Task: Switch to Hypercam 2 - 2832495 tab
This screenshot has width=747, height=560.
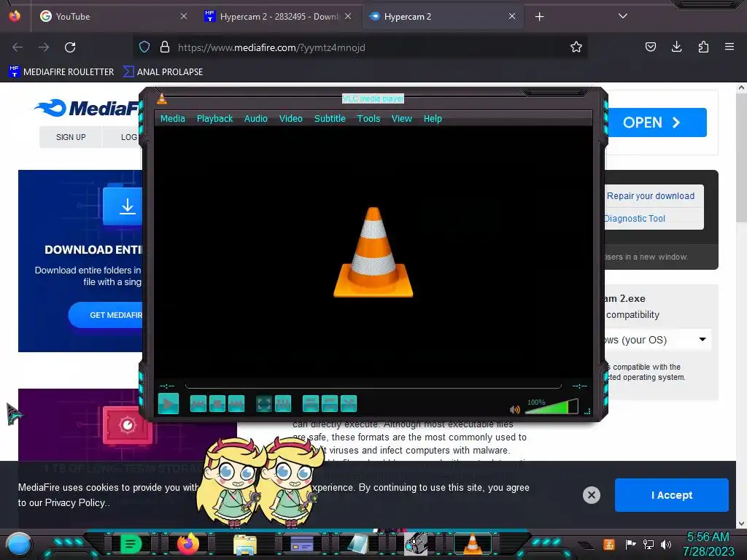Action: pyautogui.click(x=279, y=17)
